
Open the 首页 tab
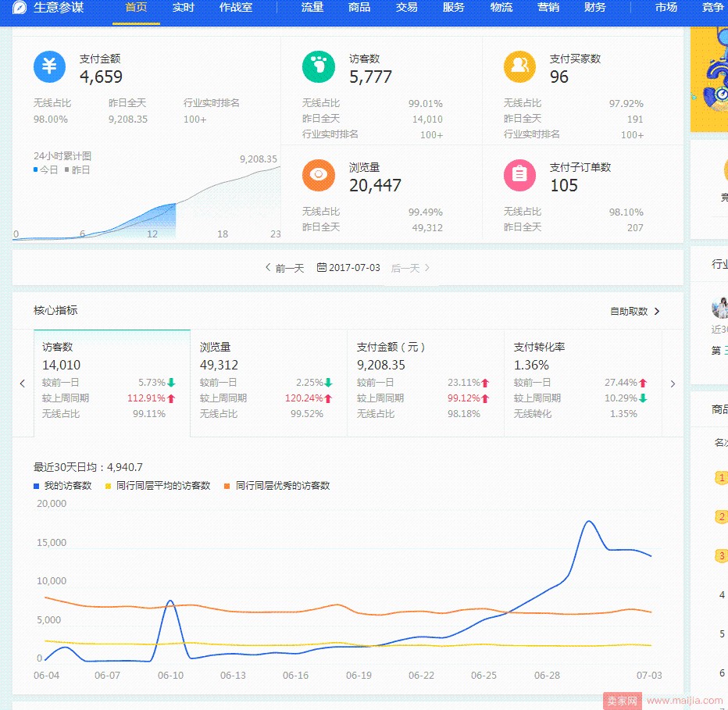pyautogui.click(x=136, y=8)
